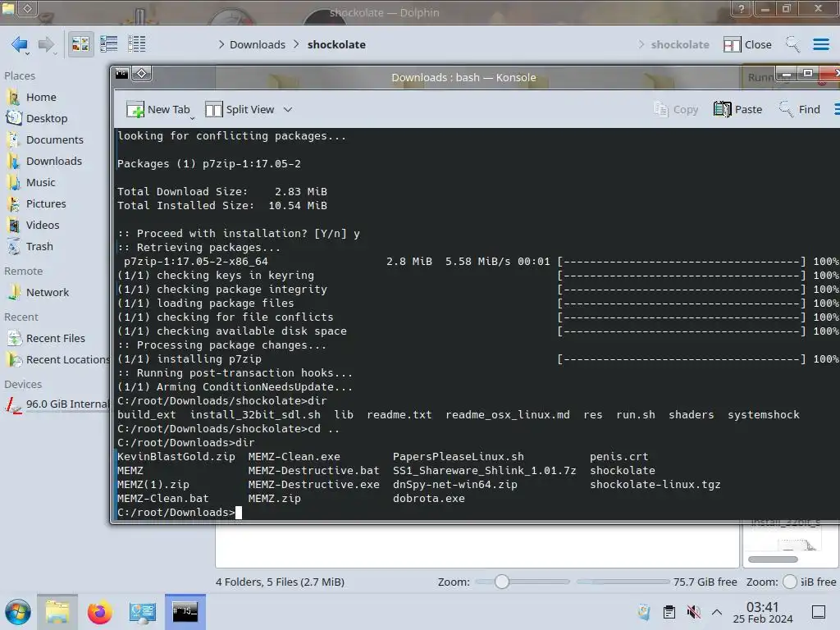The image size is (840, 630).
Task: Close the Dolphin split view
Action: [x=747, y=44]
